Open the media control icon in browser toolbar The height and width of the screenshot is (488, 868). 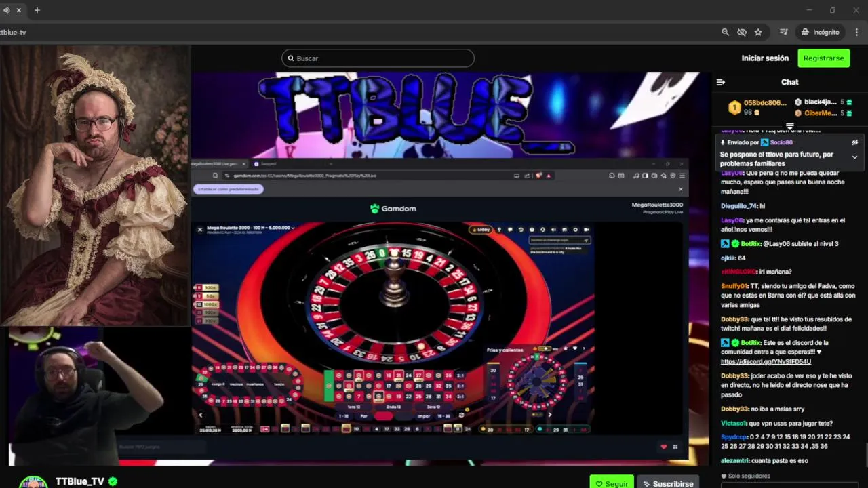(x=783, y=32)
